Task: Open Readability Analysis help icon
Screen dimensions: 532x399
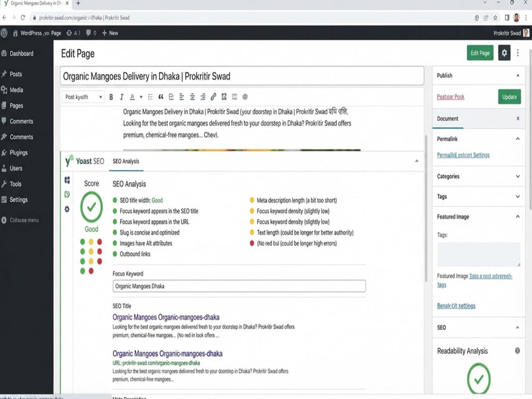Action: [x=518, y=351]
